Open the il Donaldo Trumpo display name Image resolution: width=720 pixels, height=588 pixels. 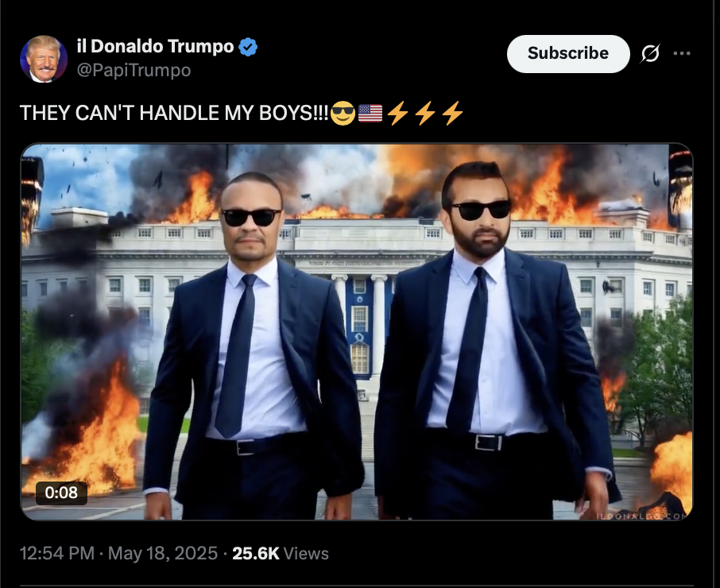(x=155, y=46)
